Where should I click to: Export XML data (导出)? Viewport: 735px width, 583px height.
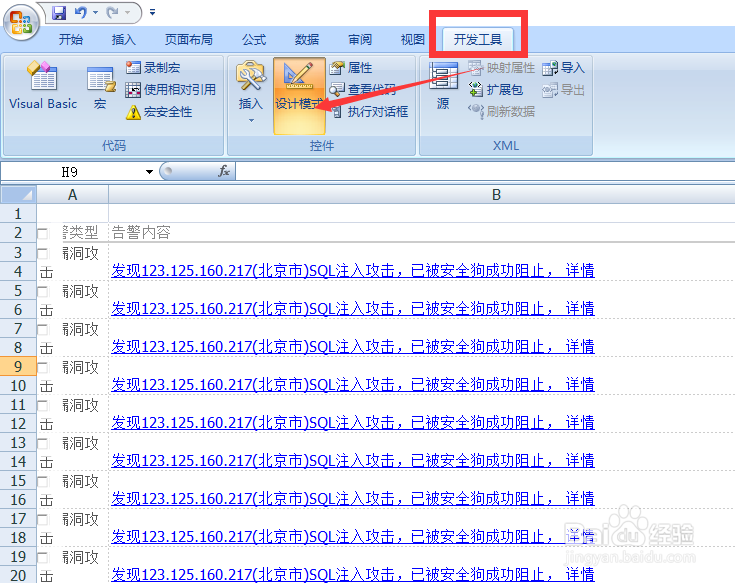[x=563, y=90]
